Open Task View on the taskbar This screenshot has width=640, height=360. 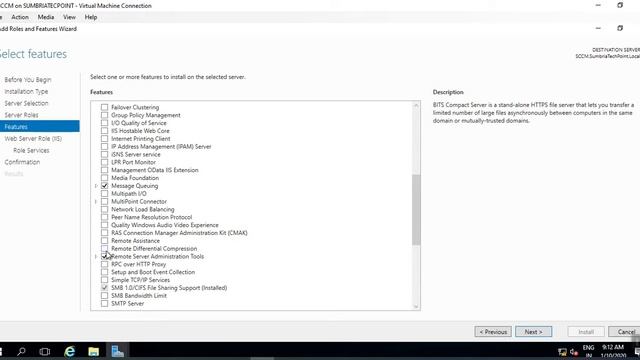pyautogui.click(x=44, y=351)
